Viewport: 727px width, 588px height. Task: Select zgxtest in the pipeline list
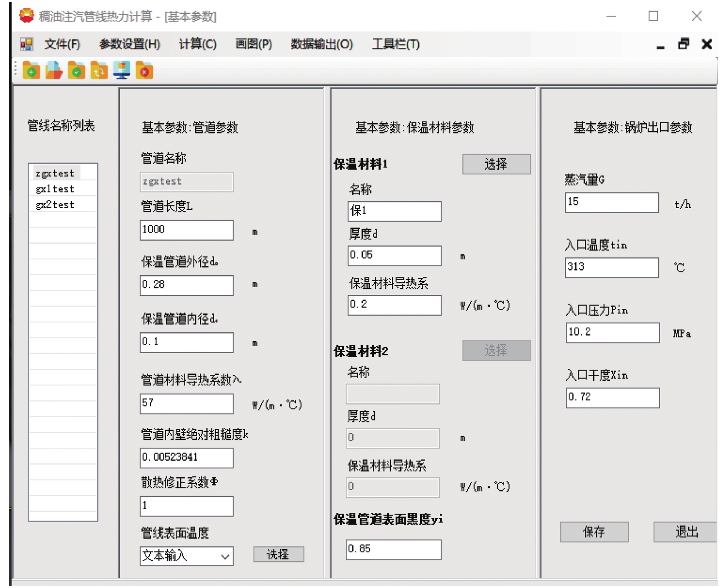[x=55, y=173]
